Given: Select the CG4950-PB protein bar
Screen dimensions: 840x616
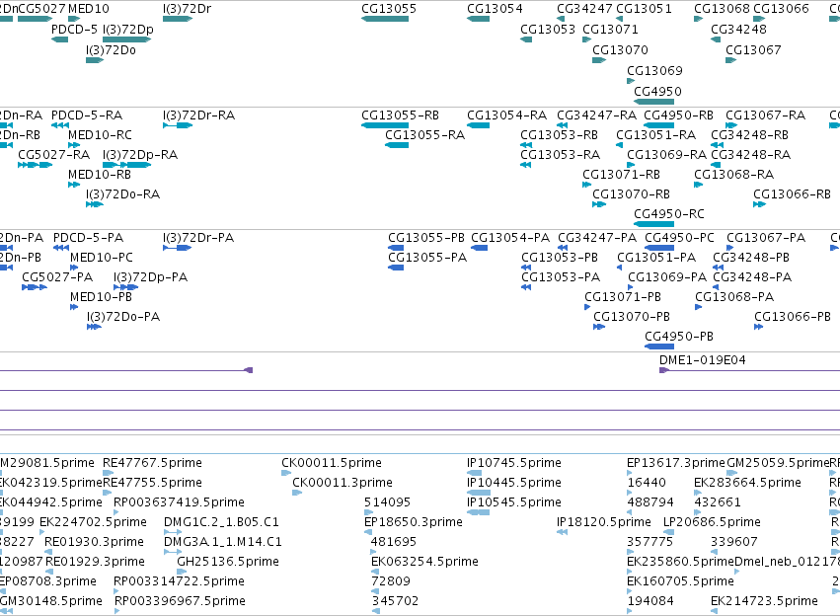Looking at the screenshot, I should pos(659,346).
